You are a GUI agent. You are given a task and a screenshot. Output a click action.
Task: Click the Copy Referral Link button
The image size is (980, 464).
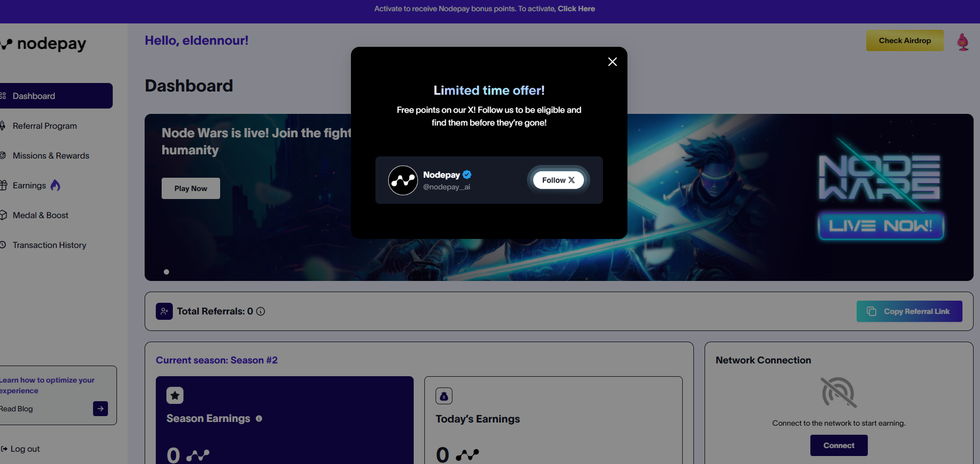[x=909, y=312]
